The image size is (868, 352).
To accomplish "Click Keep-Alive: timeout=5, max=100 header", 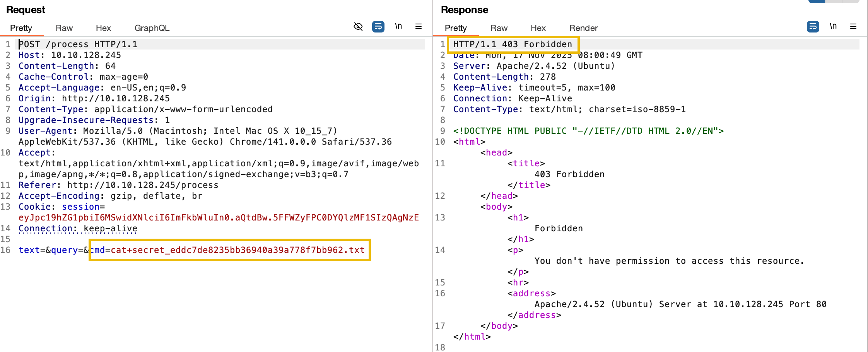I will (x=535, y=87).
